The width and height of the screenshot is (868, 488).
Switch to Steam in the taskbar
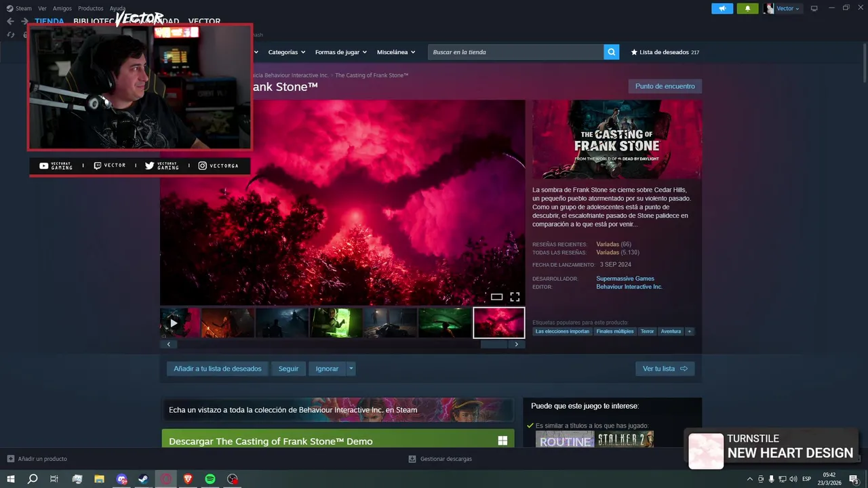click(144, 479)
